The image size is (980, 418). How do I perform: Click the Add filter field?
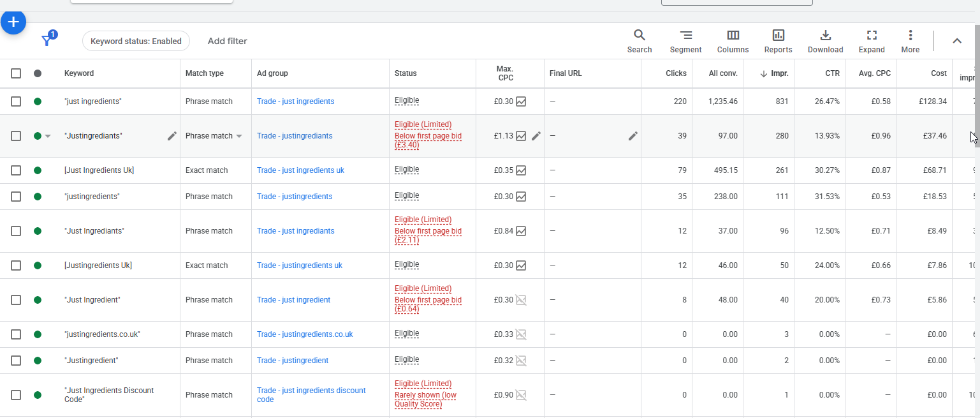pos(227,41)
